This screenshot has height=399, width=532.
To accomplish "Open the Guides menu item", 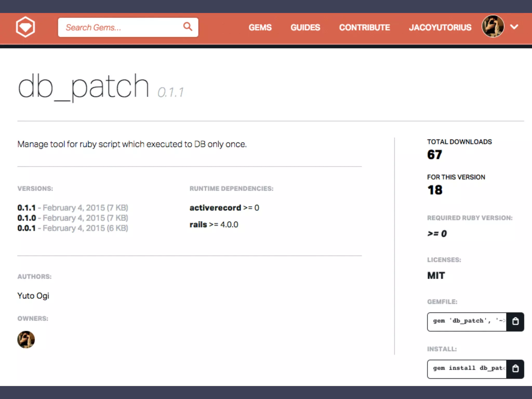I will [x=305, y=27].
